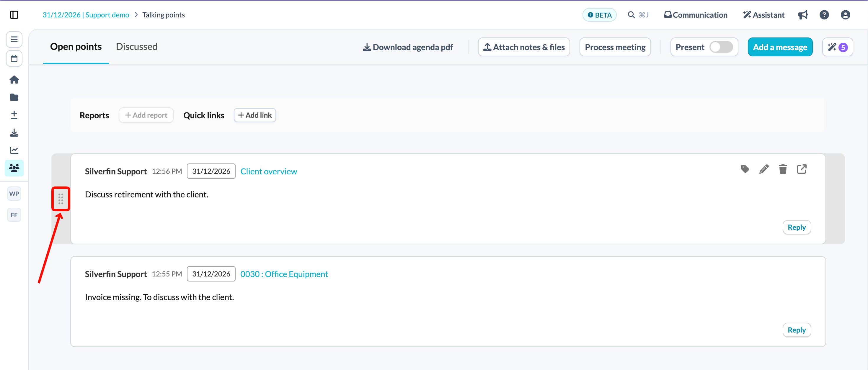Click date 31/12/2026 on Office Equipment message
This screenshot has width=868, height=370.
tap(211, 274)
